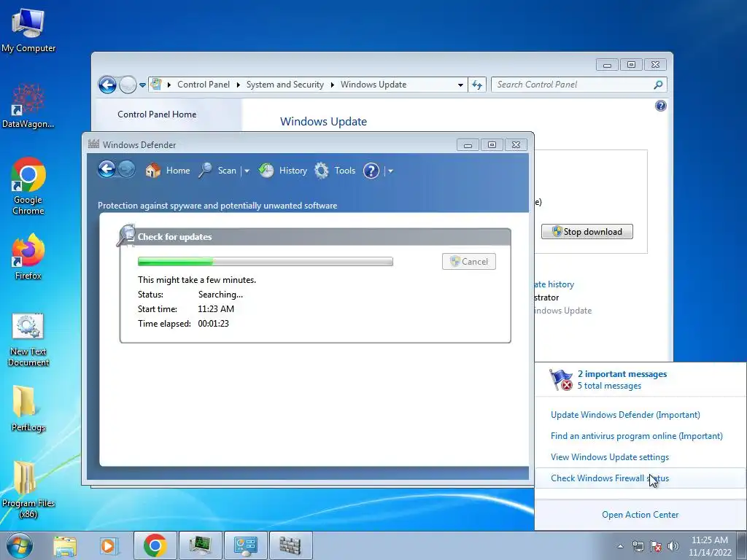The width and height of the screenshot is (747, 560).
Task: Open the Windows Defender Home page
Action: (167, 171)
